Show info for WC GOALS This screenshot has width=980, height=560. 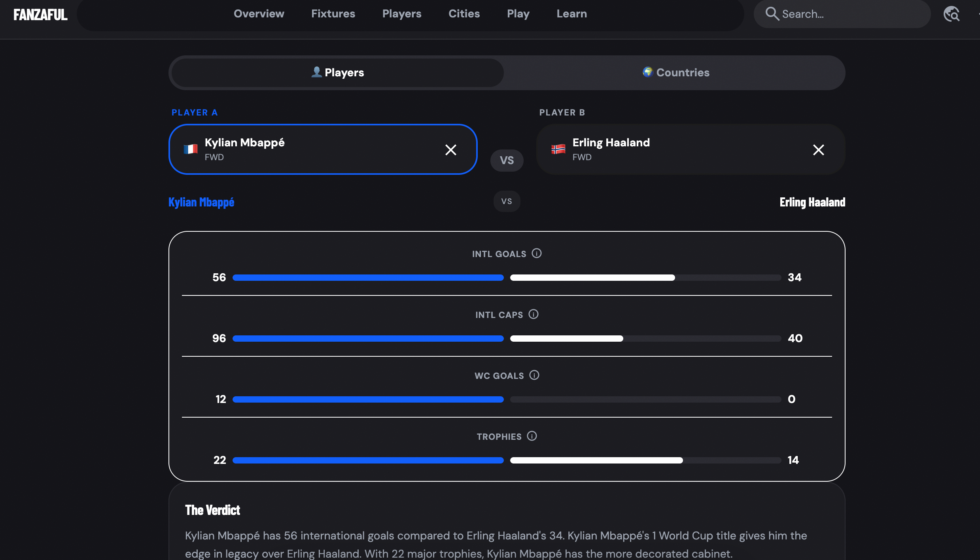click(x=534, y=375)
